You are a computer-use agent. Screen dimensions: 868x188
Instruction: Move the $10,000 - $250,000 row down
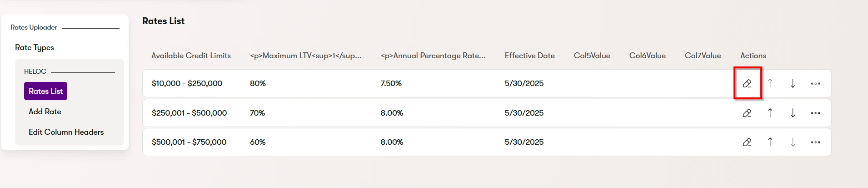point(793,83)
